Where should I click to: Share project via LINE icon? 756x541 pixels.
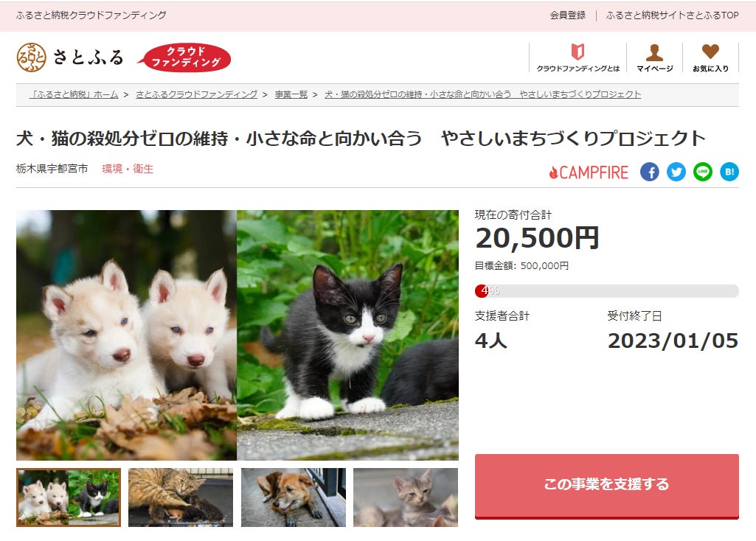(702, 172)
